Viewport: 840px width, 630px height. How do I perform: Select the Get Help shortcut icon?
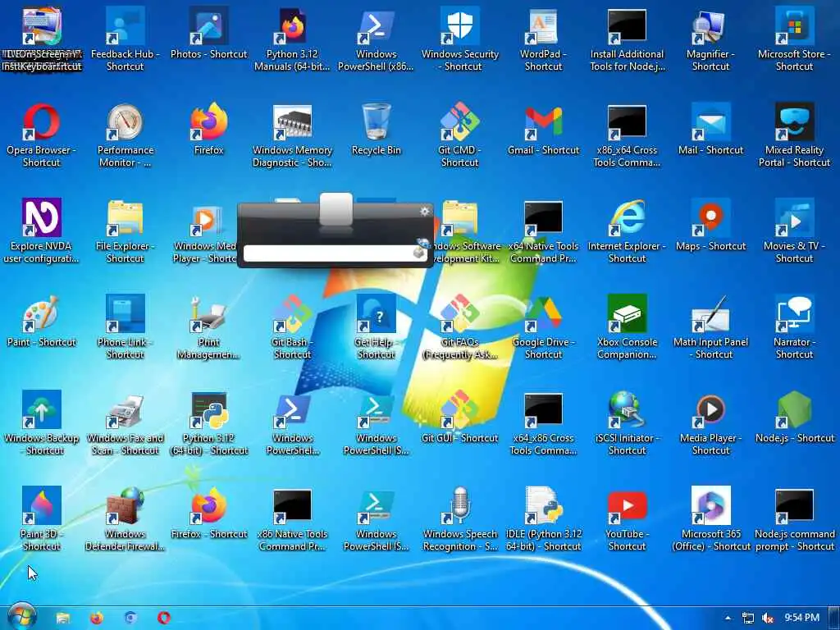point(376,326)
